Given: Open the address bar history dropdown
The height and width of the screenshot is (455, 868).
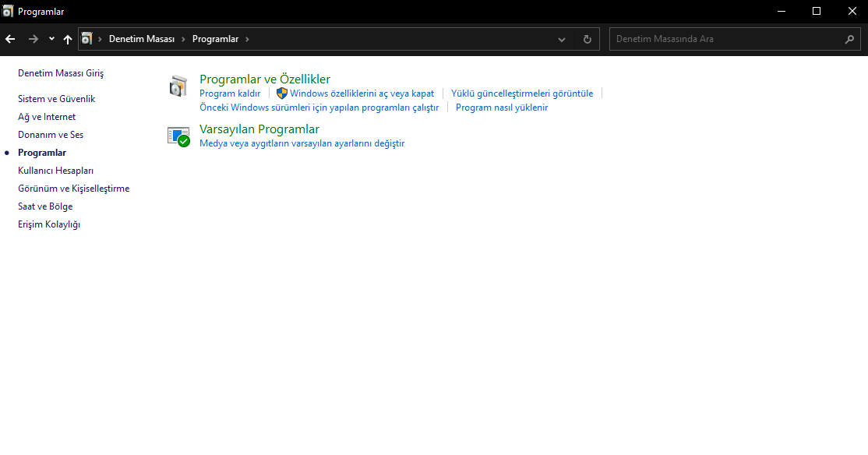Looking at the screenshot, I should (561, 39).
